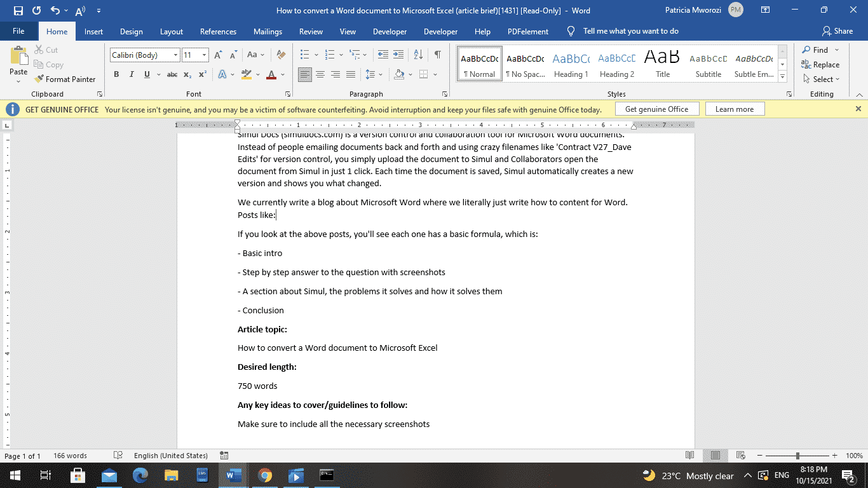Justify the paragraph text
The width and height of the screenshot is (868, 488).
351,74
